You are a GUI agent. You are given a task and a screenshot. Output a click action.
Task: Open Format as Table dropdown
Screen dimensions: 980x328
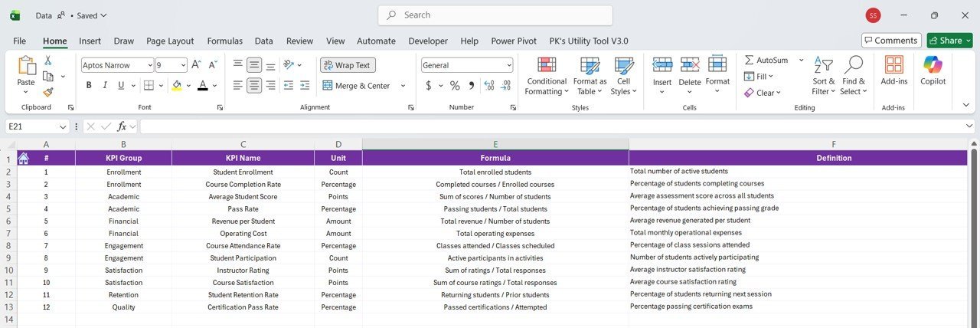(x=590, y=76)
